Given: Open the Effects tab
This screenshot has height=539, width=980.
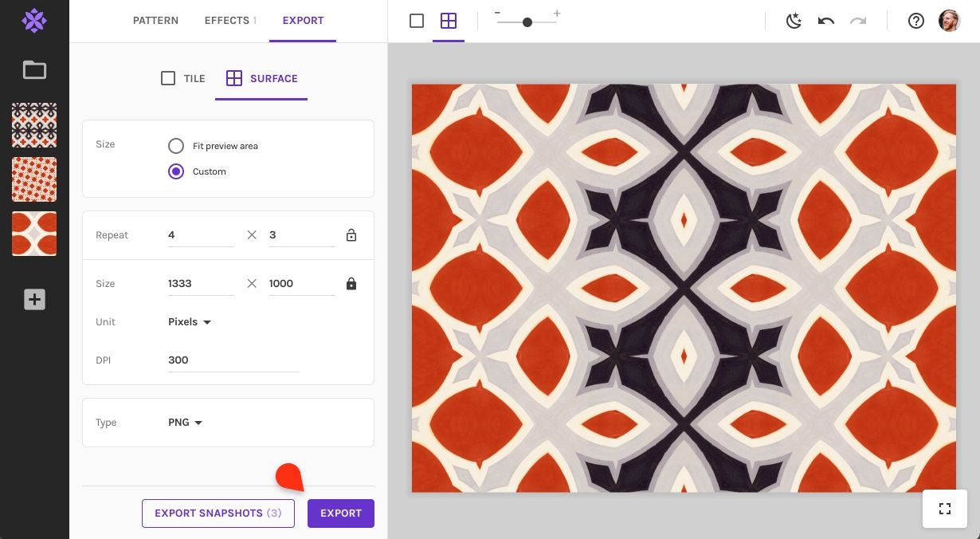Looking at the screenshot, I should (230, 21).
